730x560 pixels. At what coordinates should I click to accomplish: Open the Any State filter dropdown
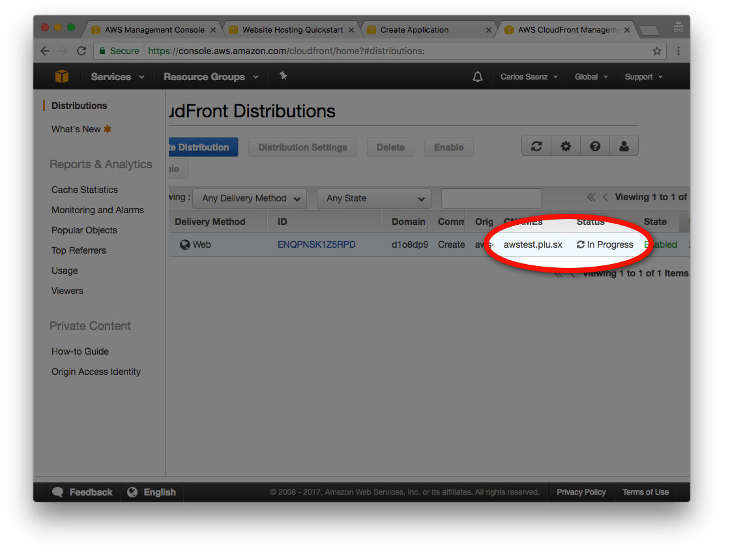[x=374, y=198]
